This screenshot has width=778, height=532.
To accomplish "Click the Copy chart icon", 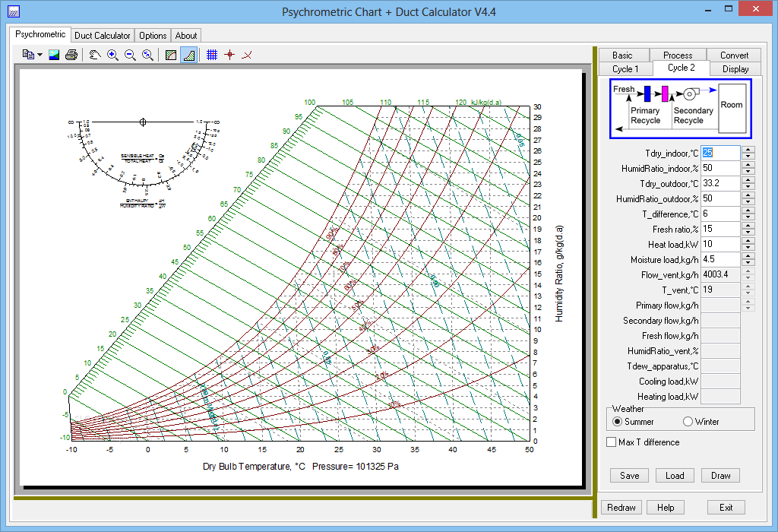I will (28, 55).
